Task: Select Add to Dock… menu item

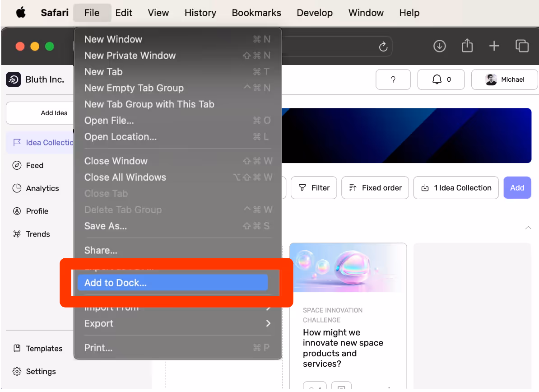Action: point(172,283)
